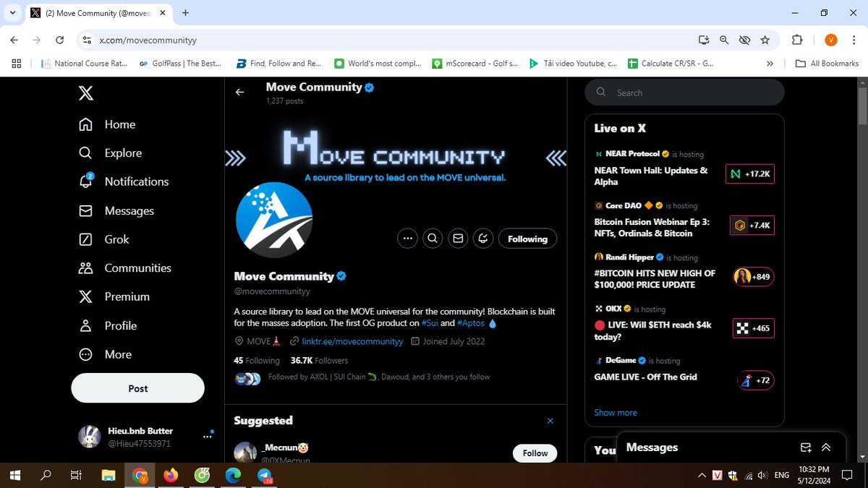Screen dimensions: 868x488
Task: Close the Suggested section with X
Action: tap(550, 421)
